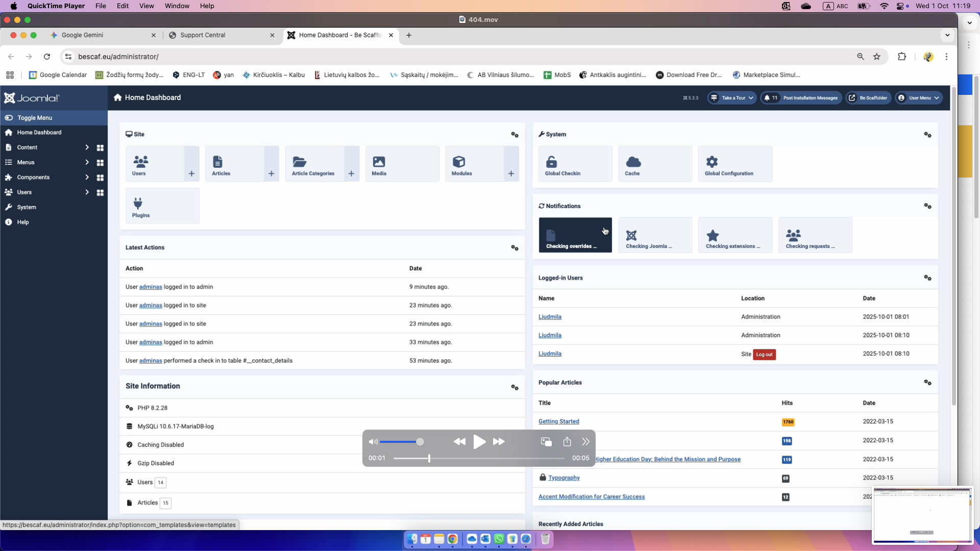Click Toggle Menu in sidebar
This screenshot has width=980, height=551.
tap(35, 118)
